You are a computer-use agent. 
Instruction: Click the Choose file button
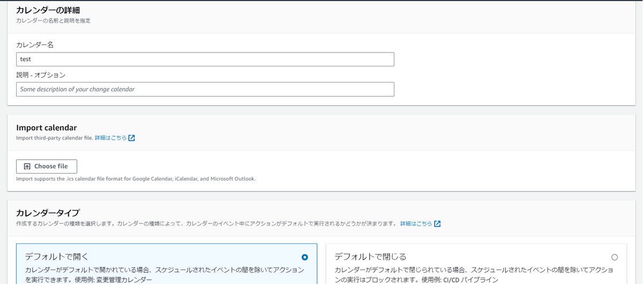point(47,167)
